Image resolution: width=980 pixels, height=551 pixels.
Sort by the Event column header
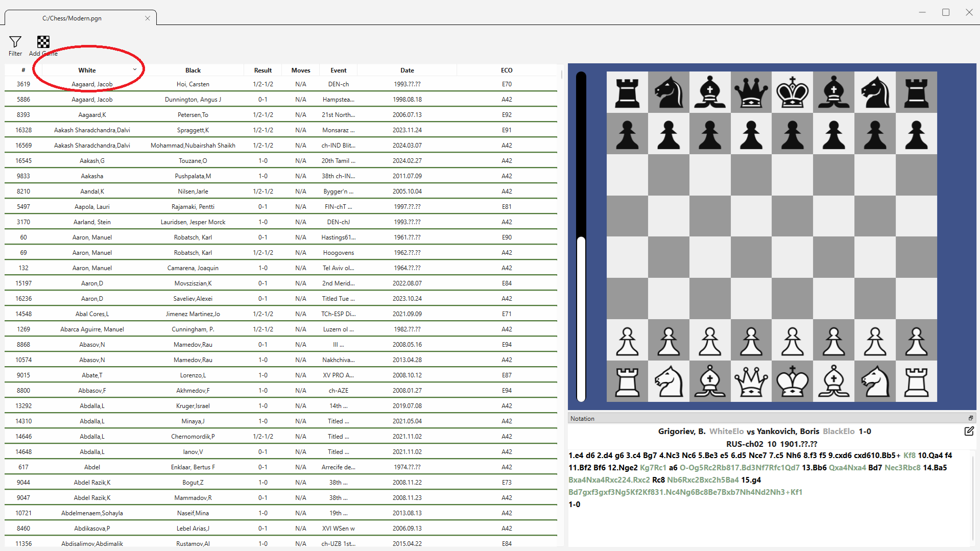point(339,70)
